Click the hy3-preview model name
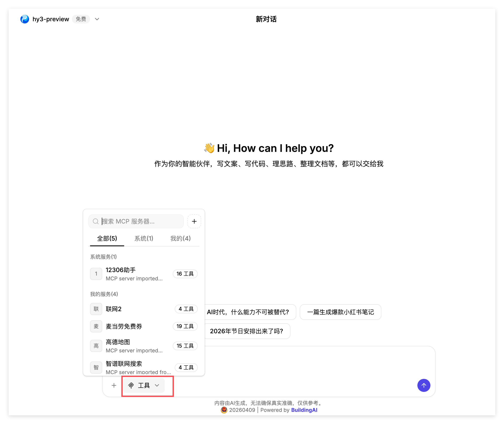Screen dimensions: 504x424 pyautogui.click(x=51, y=19)
